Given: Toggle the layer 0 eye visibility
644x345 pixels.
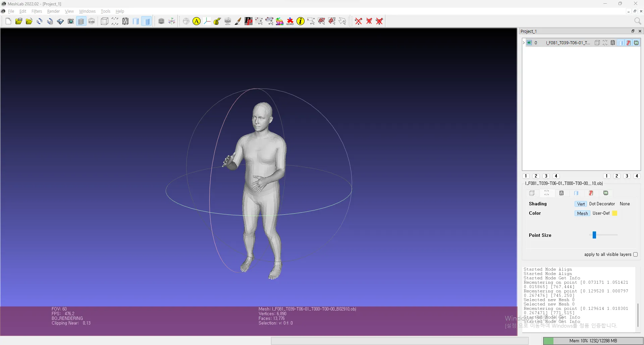Looking at the screenshot, I should coord(529,43).
